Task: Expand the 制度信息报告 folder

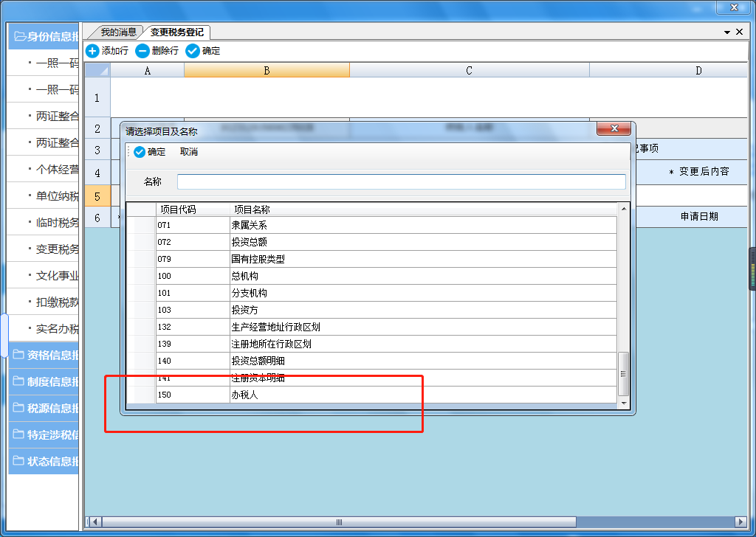Action: click(44, 381)
